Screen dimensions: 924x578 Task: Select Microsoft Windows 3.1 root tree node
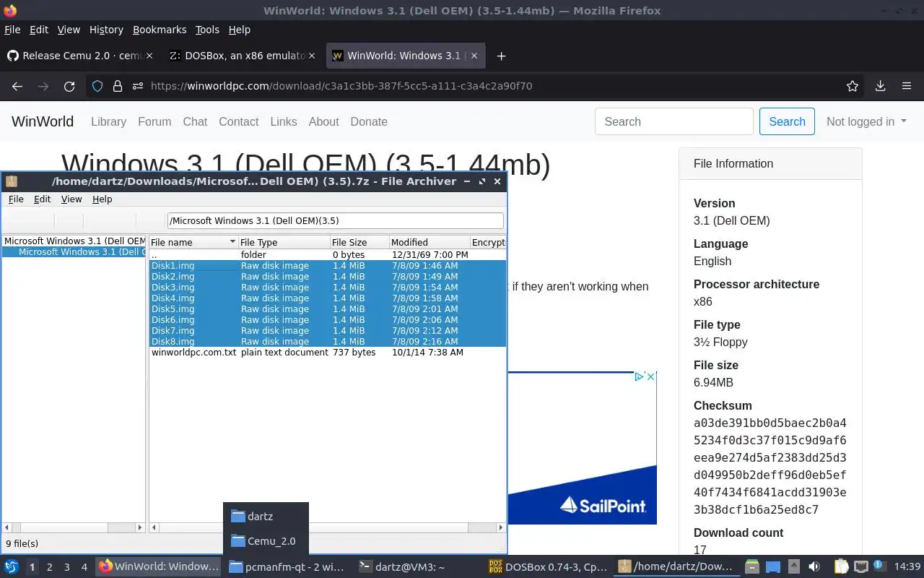tap(74, 241)
